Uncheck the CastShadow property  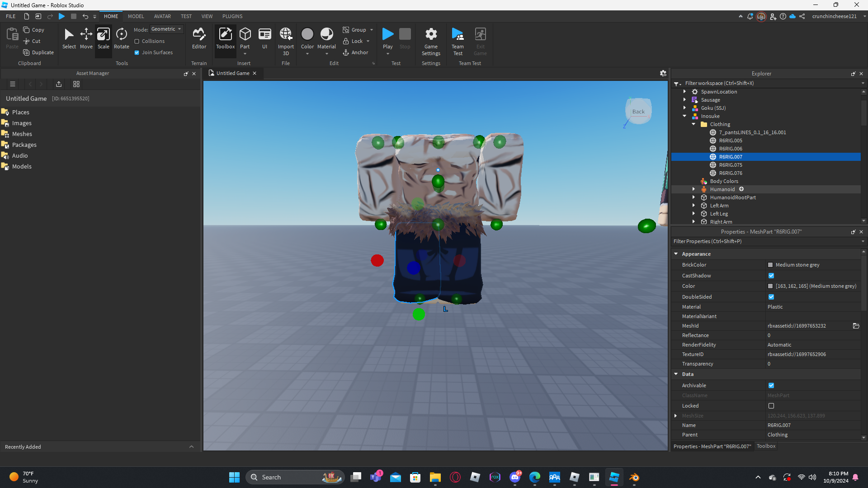pyautogui.click(x=771, y=276)
